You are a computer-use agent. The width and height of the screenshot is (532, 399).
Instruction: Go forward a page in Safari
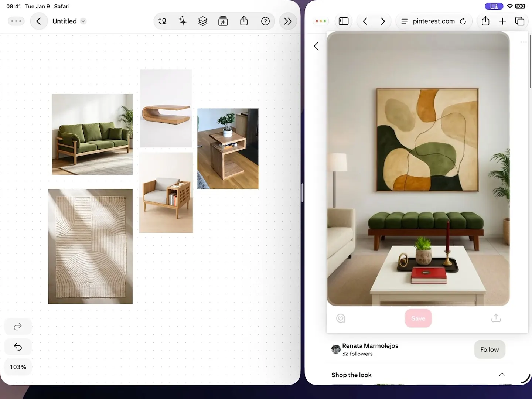point(383,21)
